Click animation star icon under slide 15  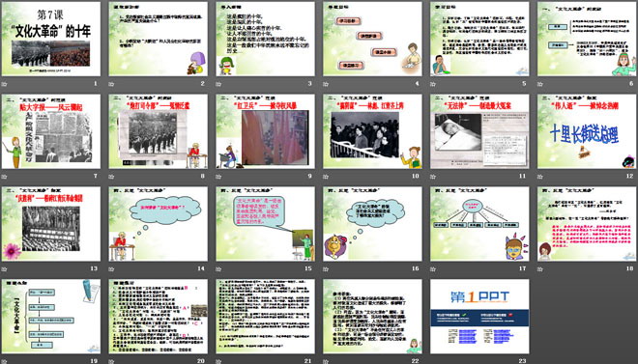pos(218,269)
